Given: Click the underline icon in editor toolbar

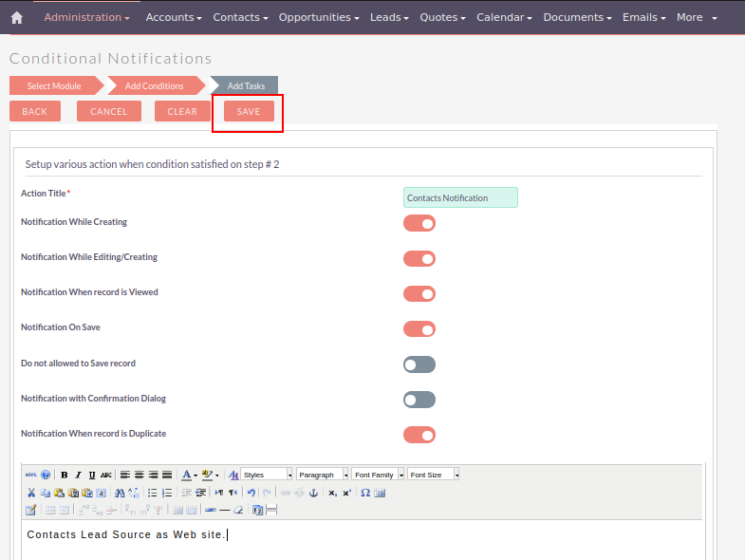Looking at the screenshot, I should click(x=92, y=475).
